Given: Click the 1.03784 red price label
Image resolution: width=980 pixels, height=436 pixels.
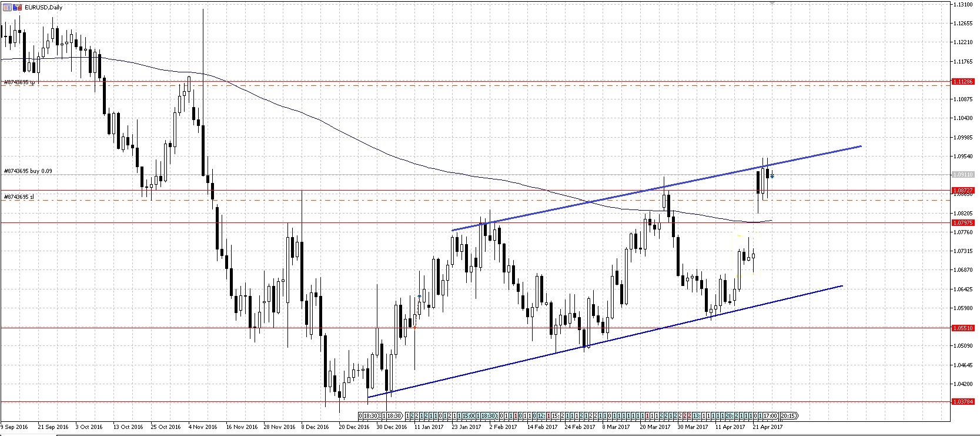Looking at the screenshot, I should [x=963, y=401].
